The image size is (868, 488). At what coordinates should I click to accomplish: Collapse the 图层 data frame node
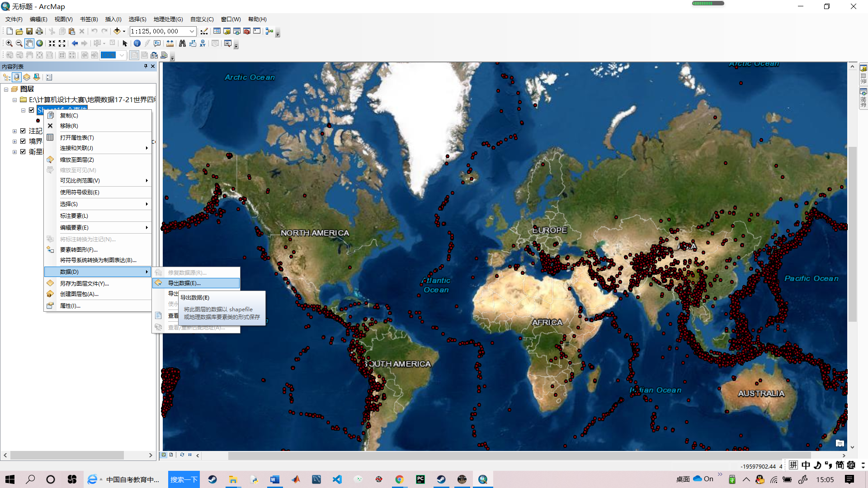click(x=6, y=89)
